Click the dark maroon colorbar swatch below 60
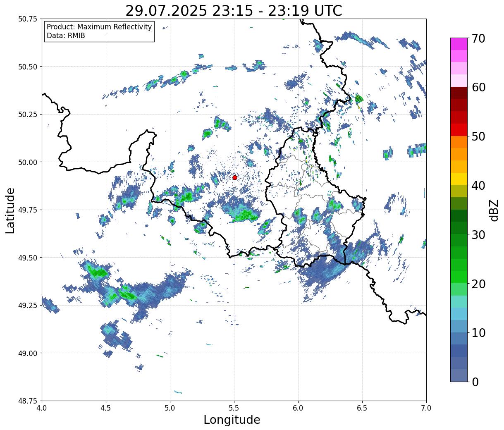The height and width of the screenshot is (430, 504). click(459, 93)
